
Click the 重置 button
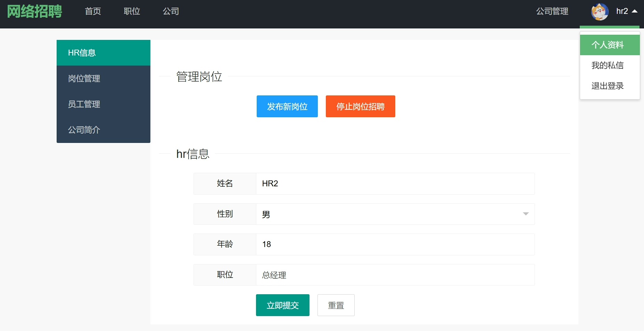tap(336, 305)
